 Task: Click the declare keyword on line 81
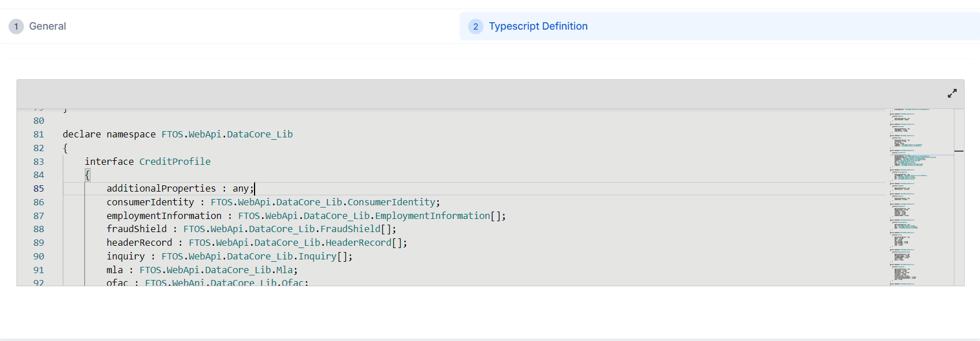81,135
